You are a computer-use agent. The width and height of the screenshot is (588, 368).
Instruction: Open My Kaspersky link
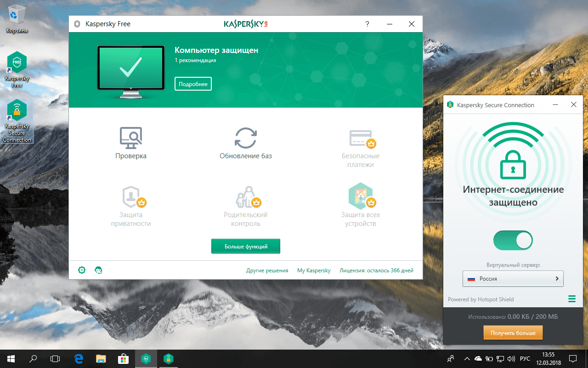coord(314,270)
